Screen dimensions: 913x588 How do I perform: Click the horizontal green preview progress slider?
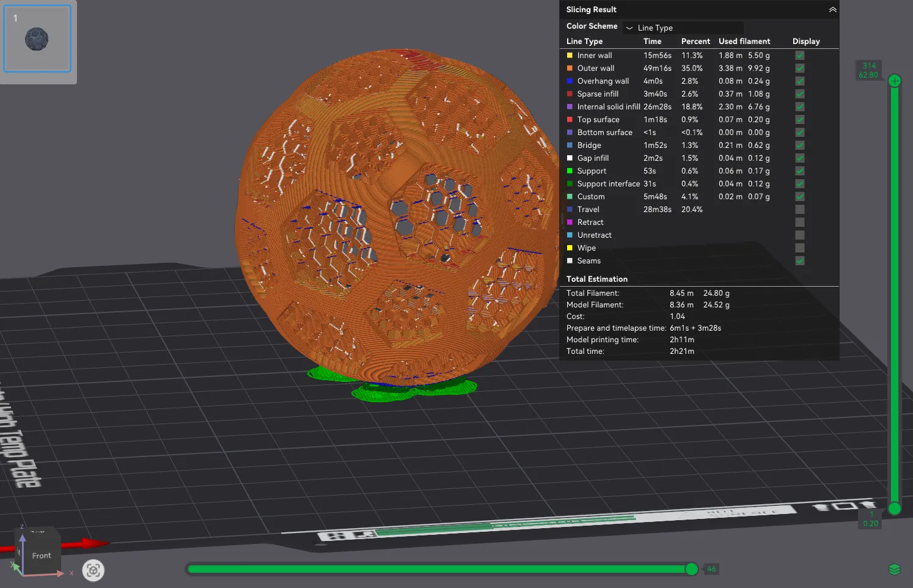[440, 568]
